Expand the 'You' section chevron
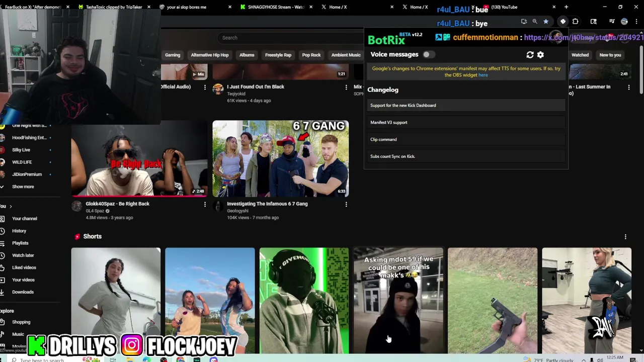This screenshot has height=362, width=644. point(11,206)
